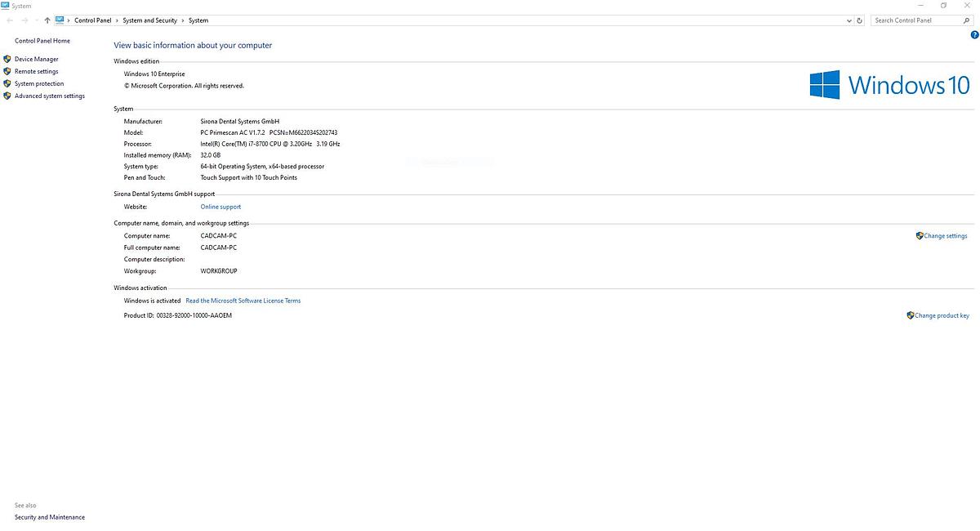Expand the chevron after System and Security
980x531 pixels.
(183, 20)
